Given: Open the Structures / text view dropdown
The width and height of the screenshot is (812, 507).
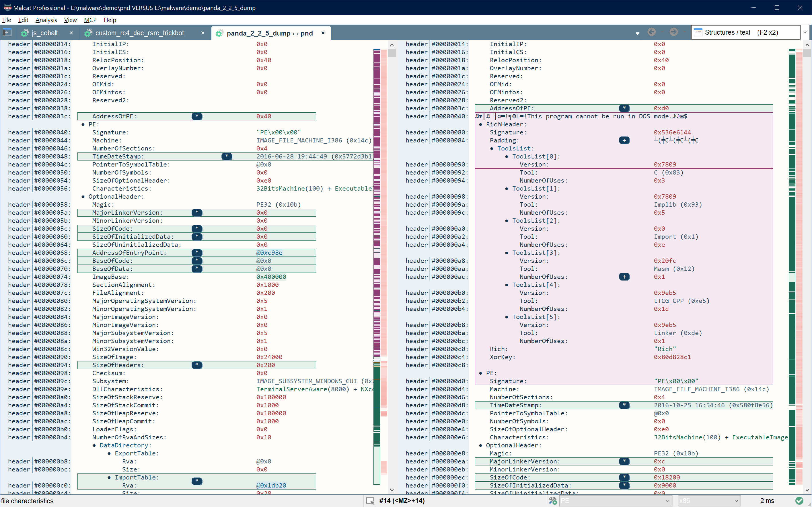Looking at the screenshot, I should [805, 32].
